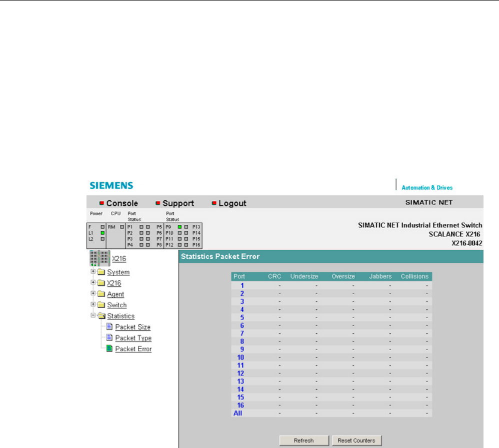
Task: Click the red bullet beside Console
Action: pyautogui.click(x=102, y=203)
